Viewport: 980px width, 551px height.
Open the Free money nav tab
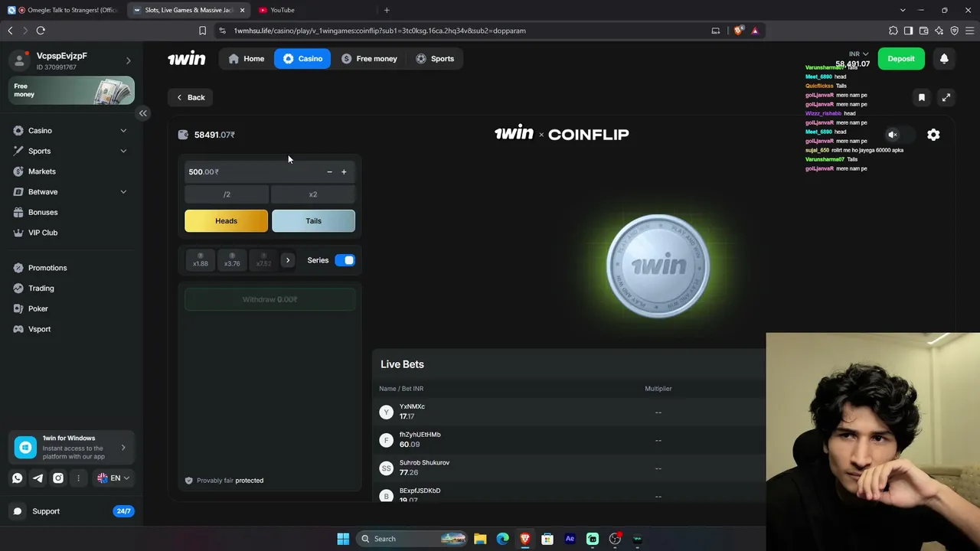click(x=369, y=59)
